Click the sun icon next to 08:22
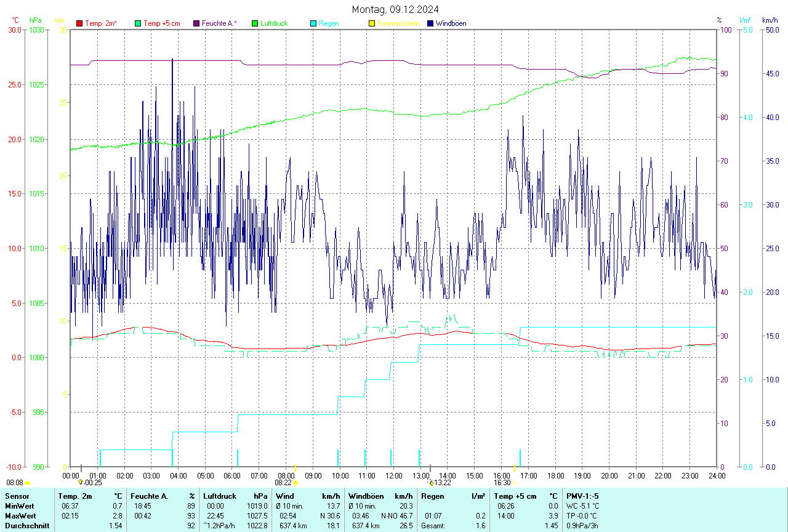 coord(295,483)
